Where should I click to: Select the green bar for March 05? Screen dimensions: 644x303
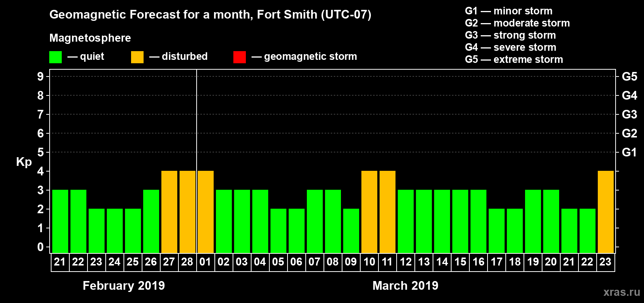coord(278,231)
